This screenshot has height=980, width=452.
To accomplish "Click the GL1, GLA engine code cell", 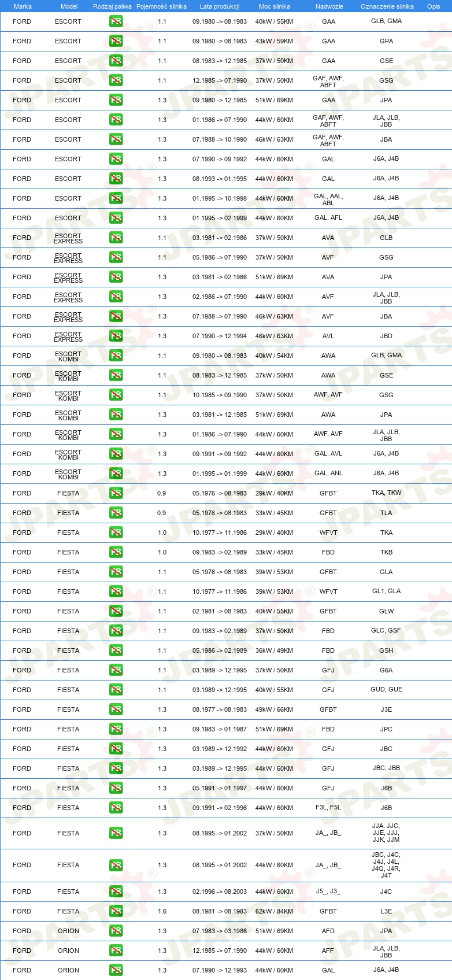I will (x=386, y=591).
